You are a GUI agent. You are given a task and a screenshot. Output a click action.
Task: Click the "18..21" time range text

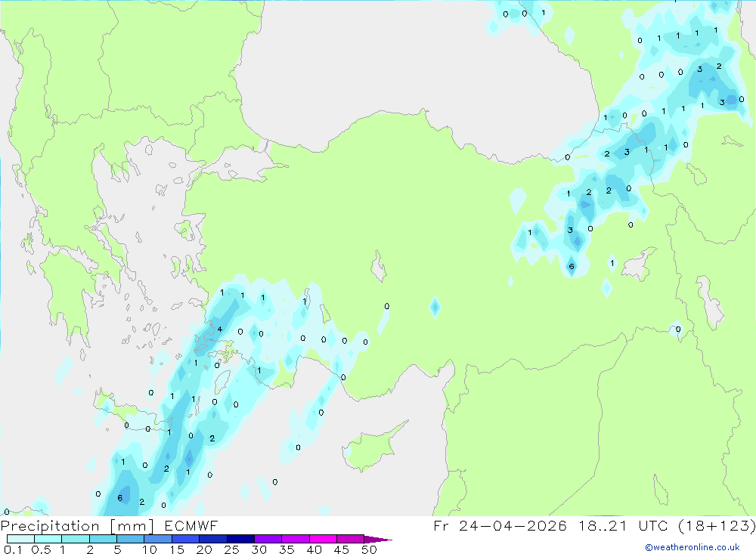click(x=603, y=525)
